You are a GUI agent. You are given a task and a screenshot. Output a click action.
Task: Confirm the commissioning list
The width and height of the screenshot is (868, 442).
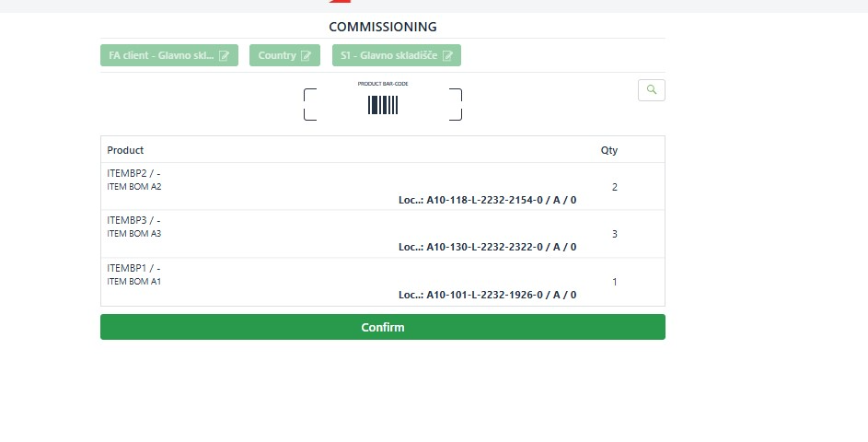[x=383, y=327]
